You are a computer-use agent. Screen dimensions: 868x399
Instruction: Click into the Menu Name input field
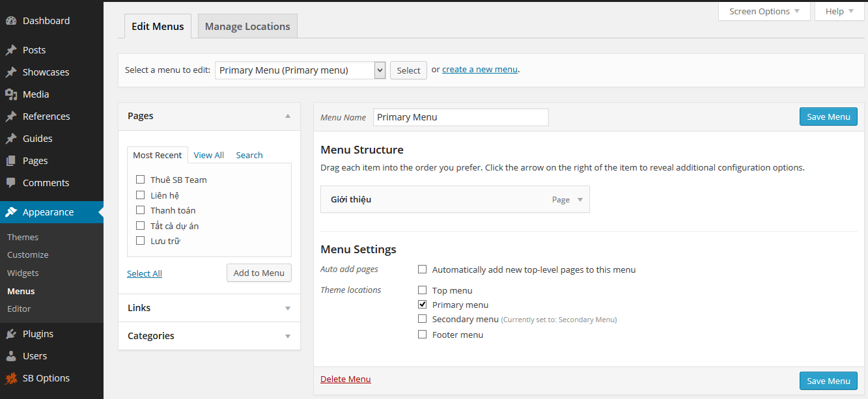tap(461, 117)
